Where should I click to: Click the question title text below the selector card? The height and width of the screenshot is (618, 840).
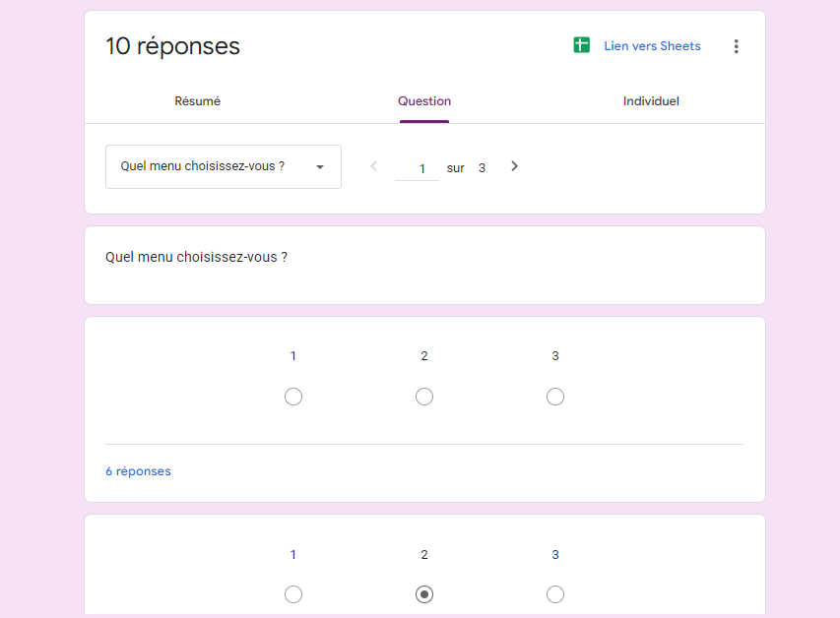click(x=196, y=258)
